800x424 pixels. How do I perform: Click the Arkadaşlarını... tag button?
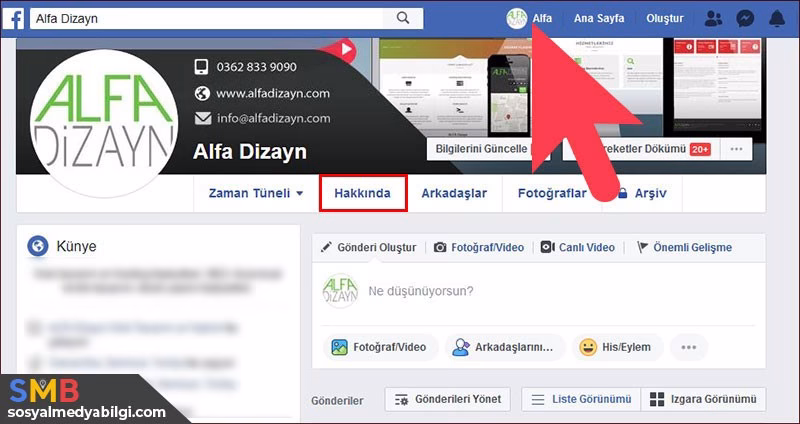point(505,347)
